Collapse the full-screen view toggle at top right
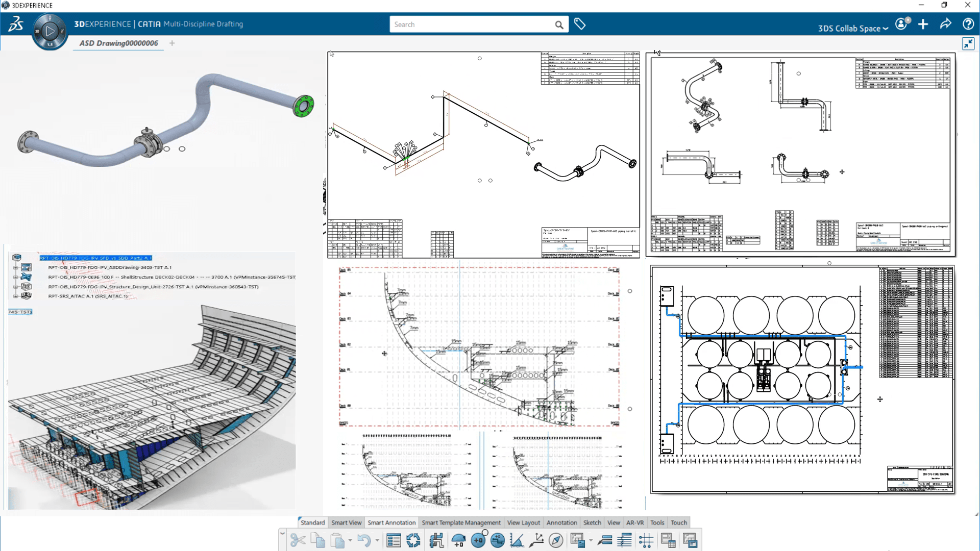Viewport: 980px width, 551px height. coord(968,44)
